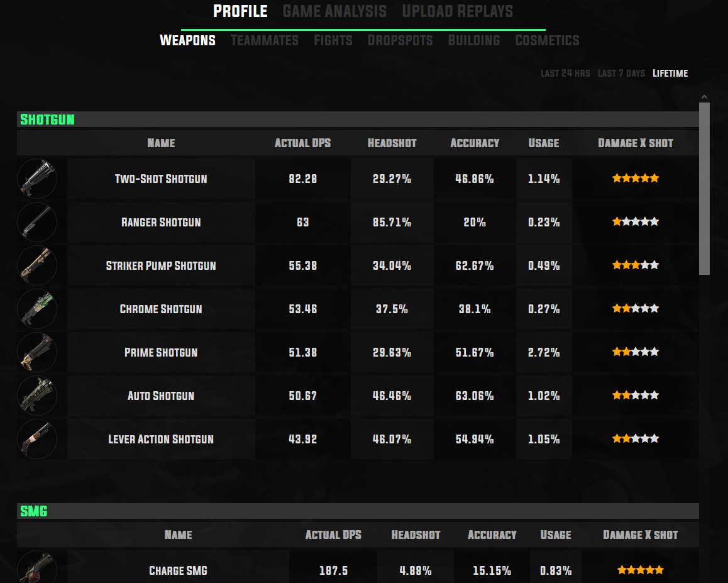Click Prime Shotgun star rating

tap(635, 352)
